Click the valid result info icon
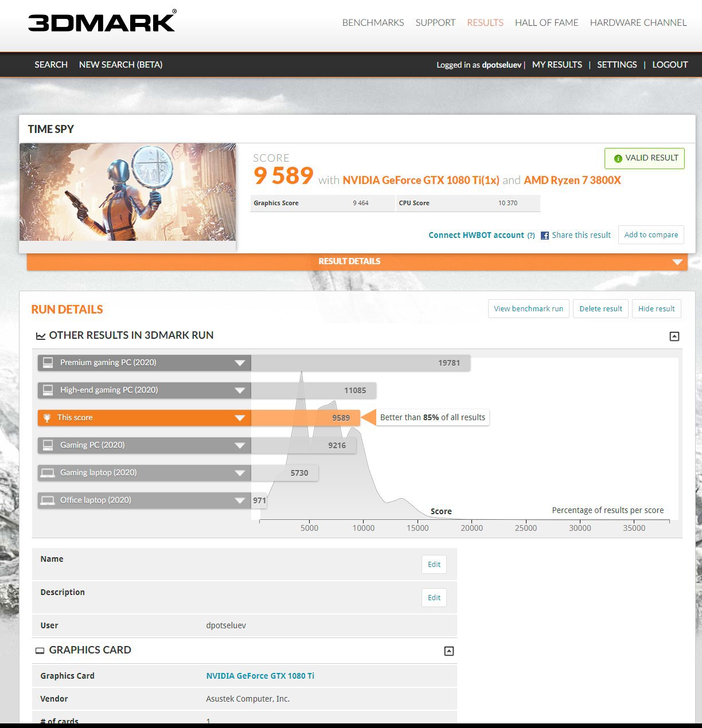 [x=618, y=159]
